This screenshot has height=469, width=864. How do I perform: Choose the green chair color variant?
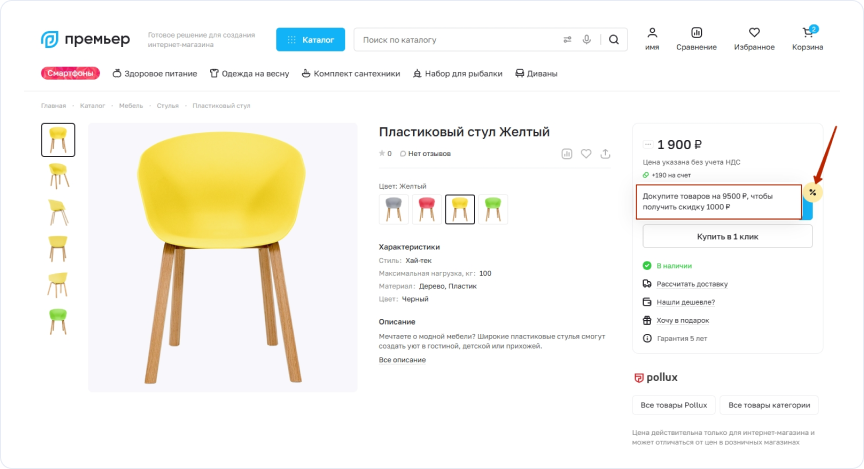coord(492,209)
